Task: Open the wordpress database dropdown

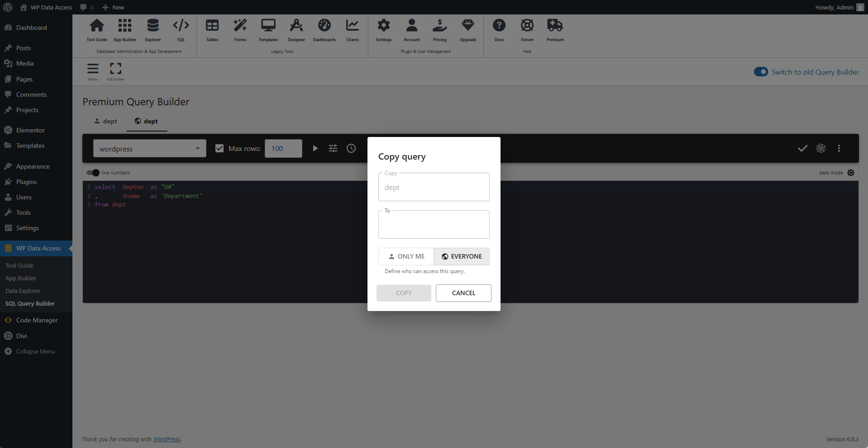Action: click(x=149, y=148)
